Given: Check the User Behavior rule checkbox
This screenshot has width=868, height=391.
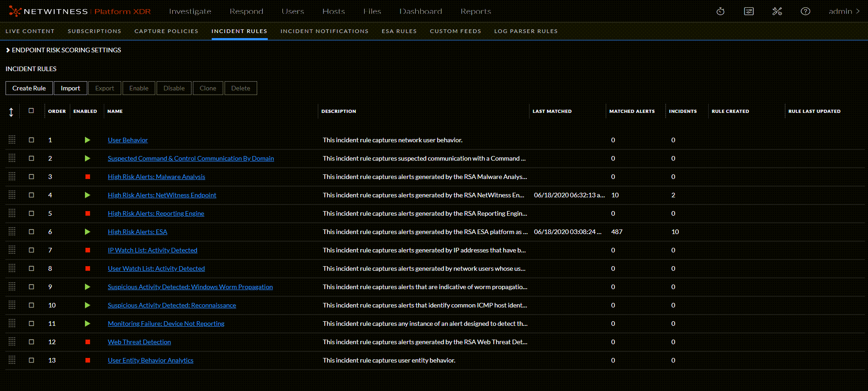Looking at the screenshot, I should 31,140.
